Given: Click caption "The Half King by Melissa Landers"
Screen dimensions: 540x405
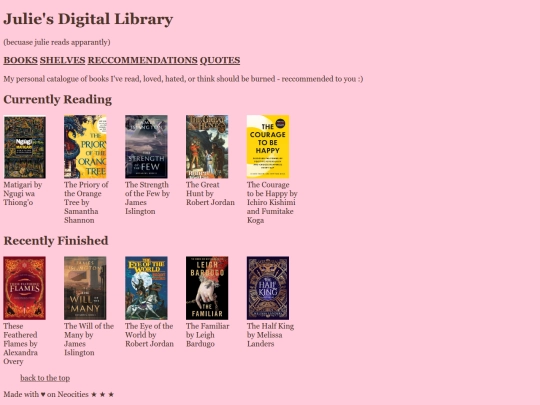Looking at the screenshot, I should [270, 335].
